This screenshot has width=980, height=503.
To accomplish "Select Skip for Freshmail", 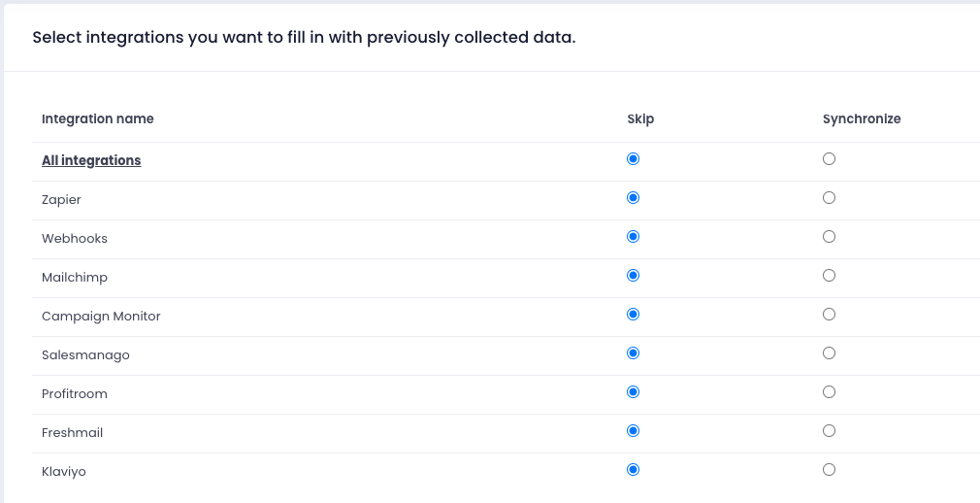I will 634,430.
